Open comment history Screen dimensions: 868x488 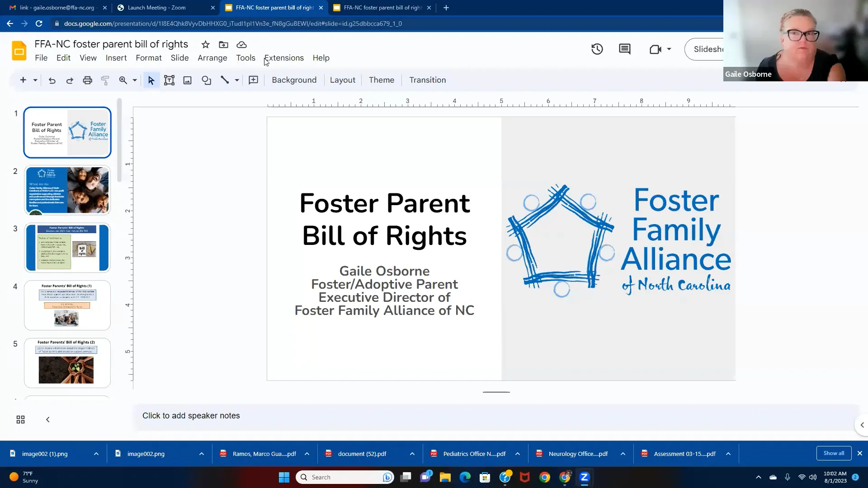pos(624,49)
